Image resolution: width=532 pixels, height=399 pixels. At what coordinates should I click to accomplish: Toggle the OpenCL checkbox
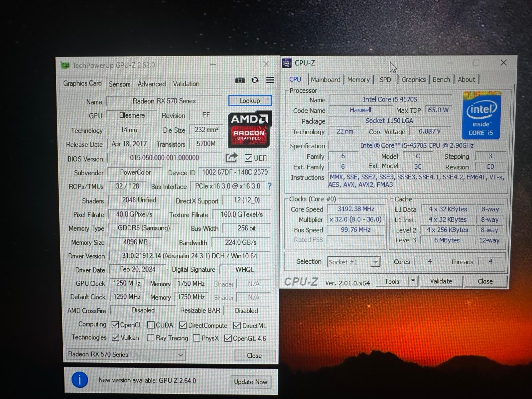point(115,325)
